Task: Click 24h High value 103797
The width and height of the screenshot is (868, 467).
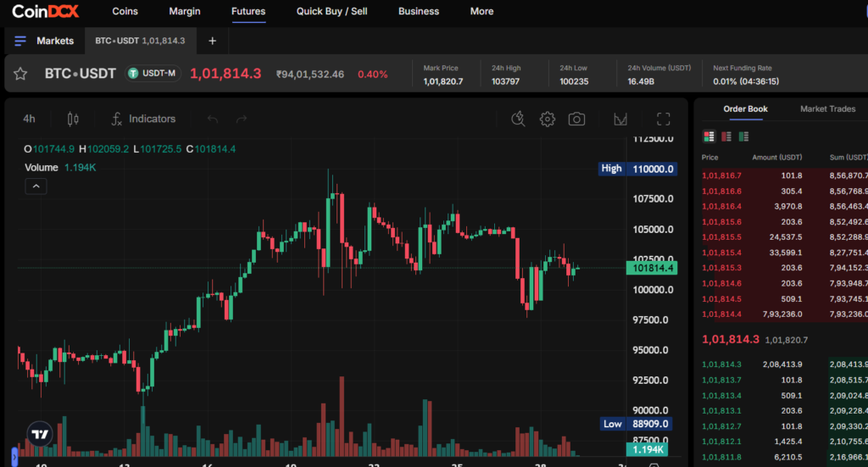Action: pyautogui.click(x=505, y=81)
